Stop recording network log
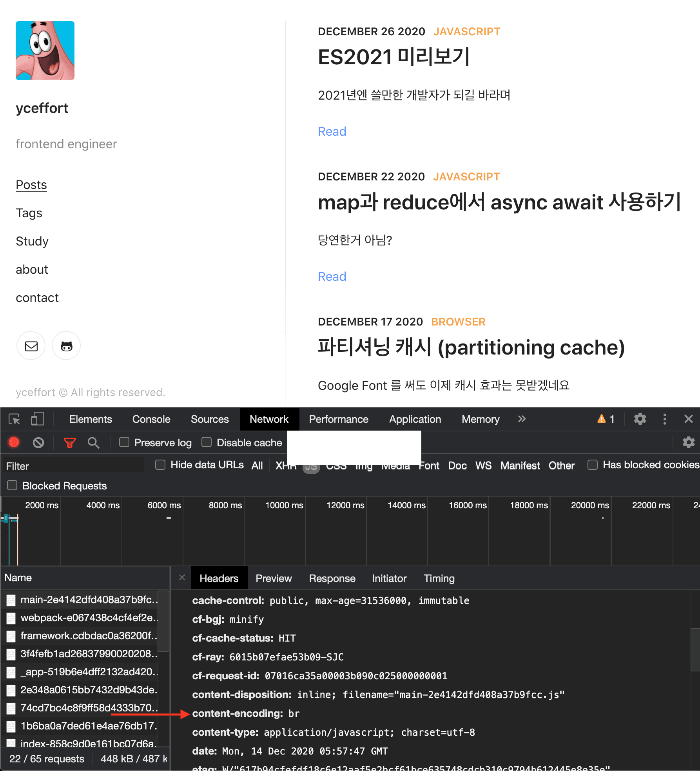Screen dimensions: 700x771 [x=14, y=442]
